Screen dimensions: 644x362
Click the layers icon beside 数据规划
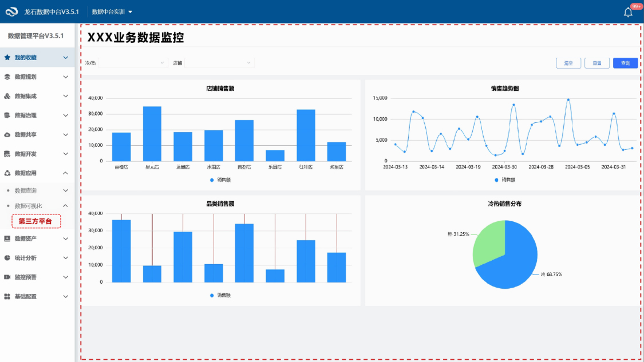[x=7, y=77]
